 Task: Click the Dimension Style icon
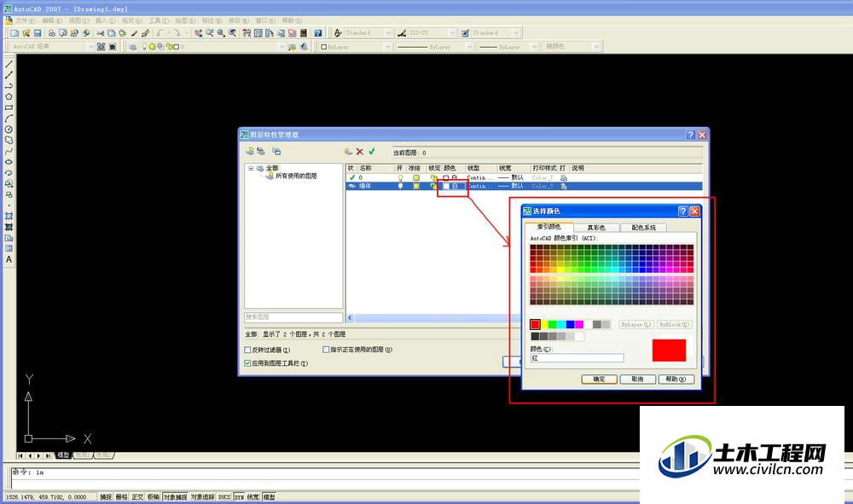pyautogui.click(x=402, y=33)
